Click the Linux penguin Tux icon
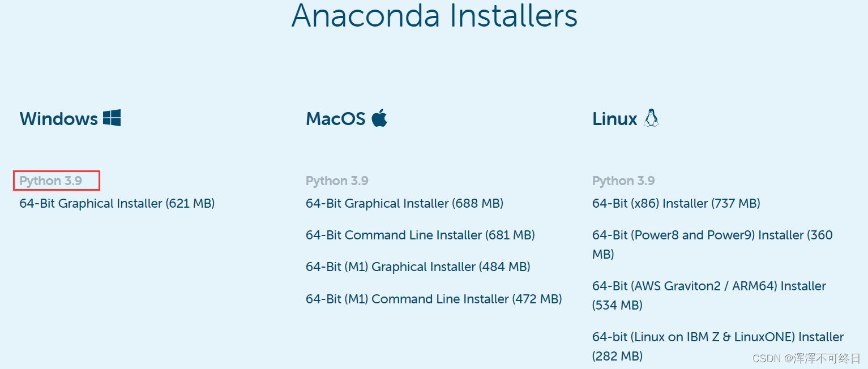This screenshot has width=868, height=369. click(x=652, y=117)
